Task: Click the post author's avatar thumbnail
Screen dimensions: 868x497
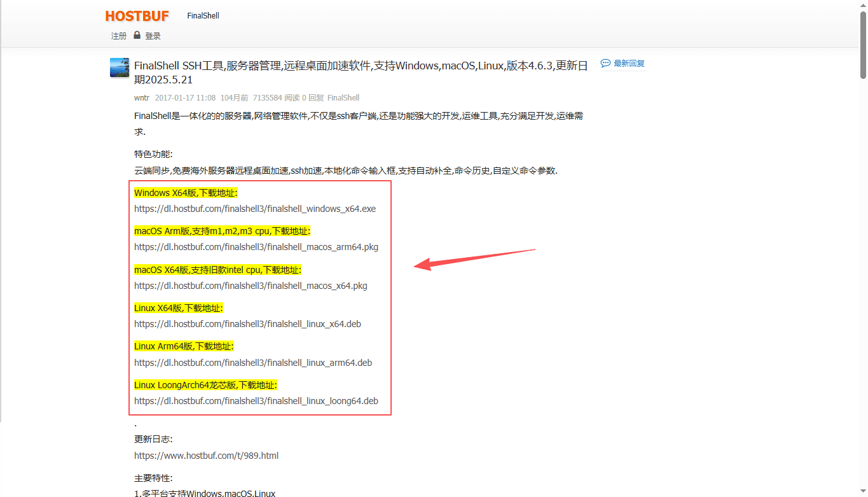Action: tap(120, 68)
